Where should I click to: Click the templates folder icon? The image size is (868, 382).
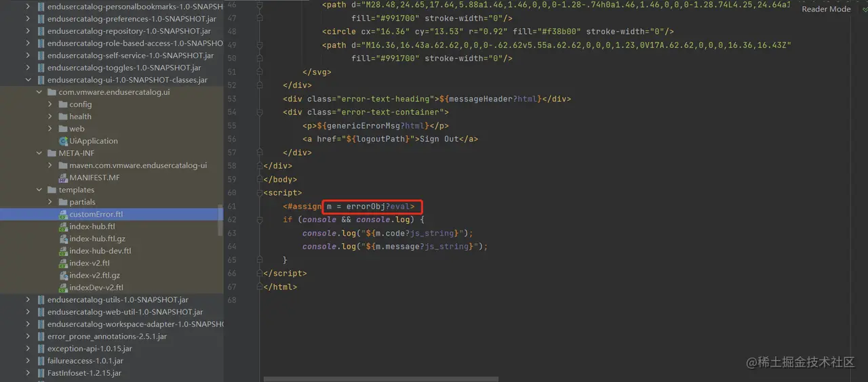tap(52, 190)
